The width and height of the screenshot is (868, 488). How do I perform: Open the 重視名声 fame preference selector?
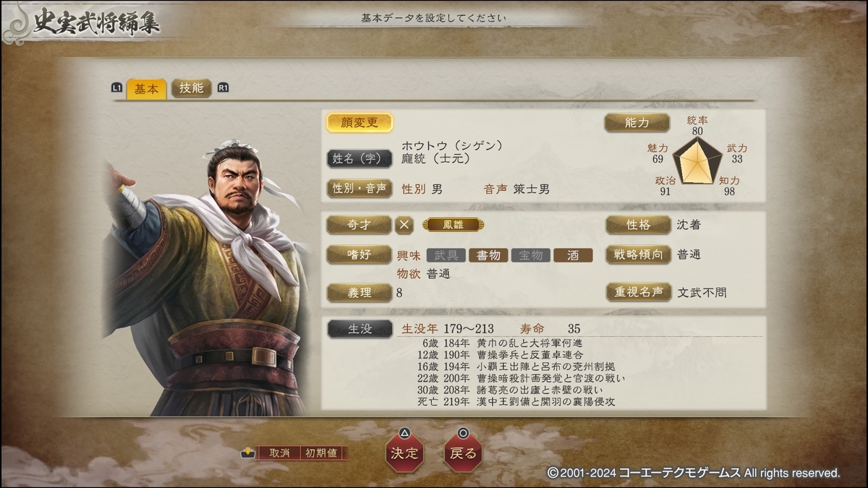(639, 292)
